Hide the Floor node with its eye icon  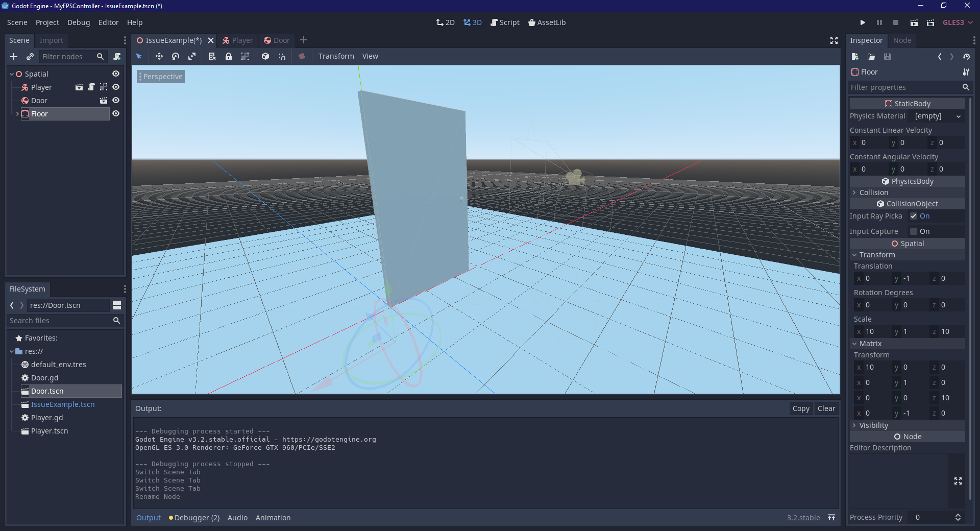[x=116, y=114]
